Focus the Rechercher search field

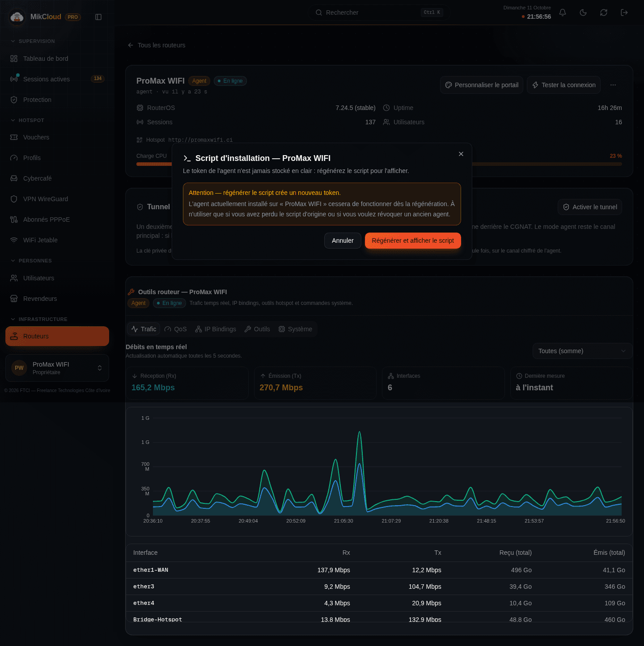coord(379,13)
